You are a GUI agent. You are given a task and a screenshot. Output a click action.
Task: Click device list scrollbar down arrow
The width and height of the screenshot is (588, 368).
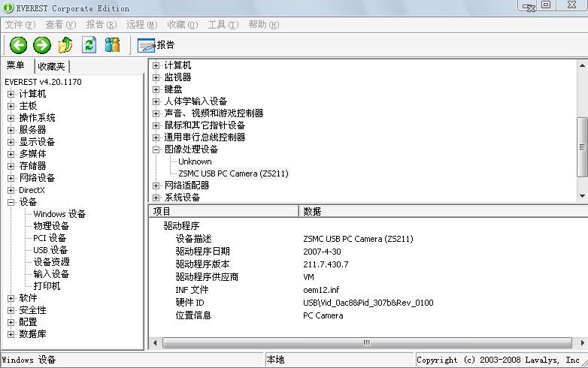582,196
